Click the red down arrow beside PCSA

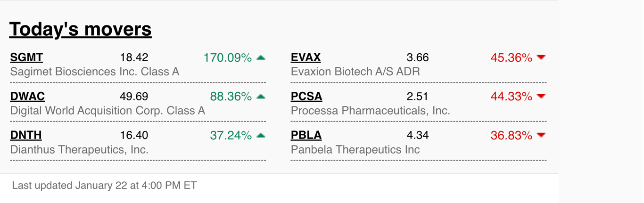(x=541, y=97)
